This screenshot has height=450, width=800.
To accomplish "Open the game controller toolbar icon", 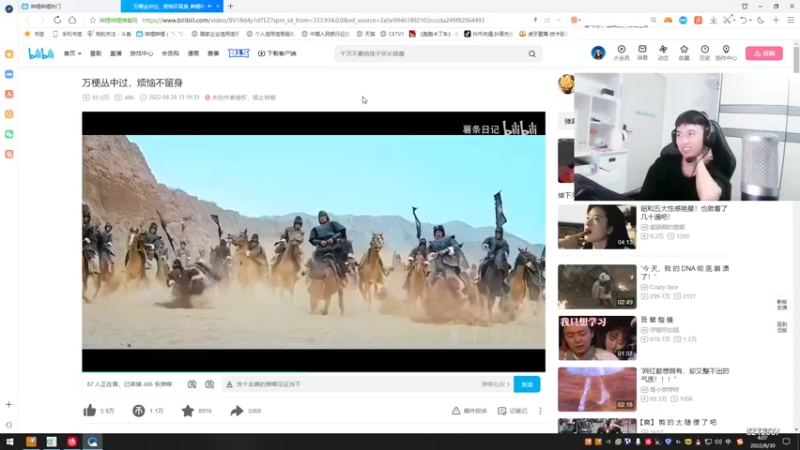I will 668,20.
